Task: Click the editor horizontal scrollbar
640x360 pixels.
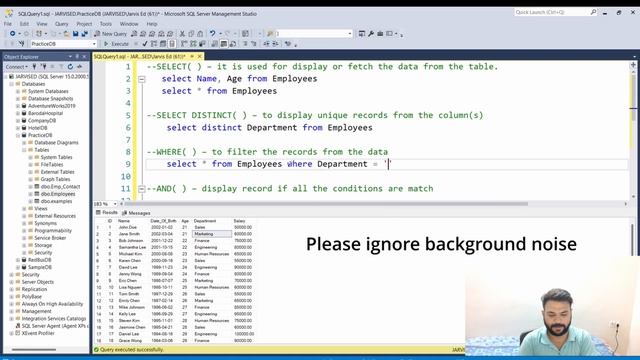Action: tap(326, 204)
